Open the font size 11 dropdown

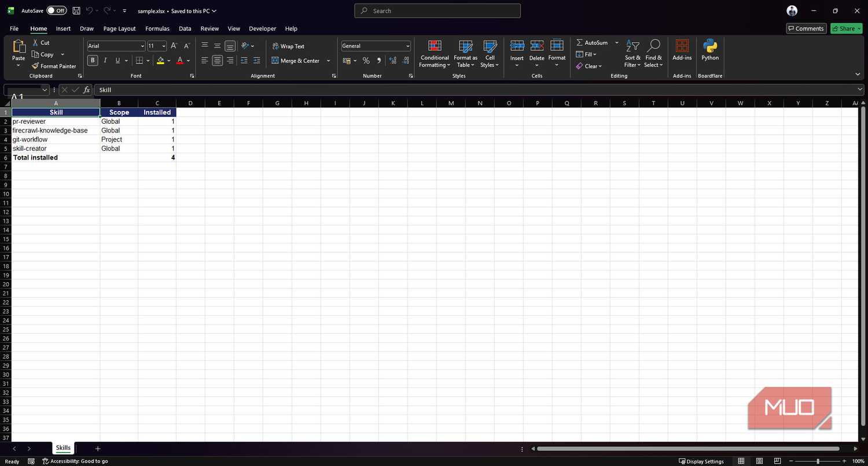[164, 46]
